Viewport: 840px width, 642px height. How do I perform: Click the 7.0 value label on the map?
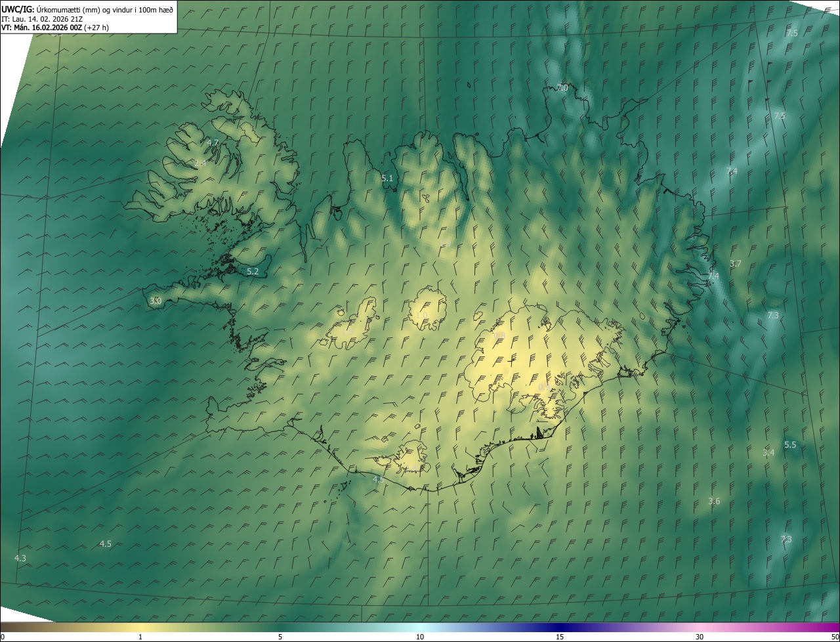[562, 87]
